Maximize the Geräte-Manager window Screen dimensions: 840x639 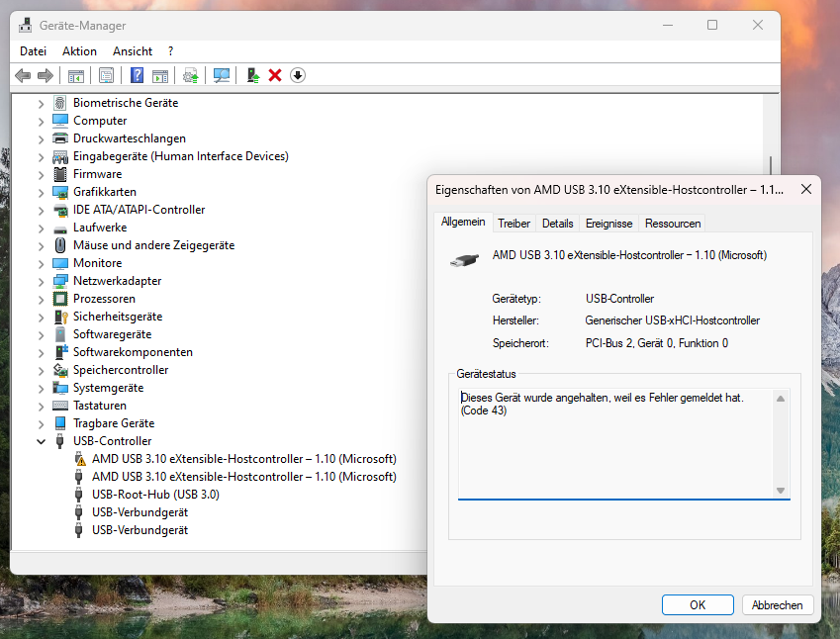click(x=712, y=25)
